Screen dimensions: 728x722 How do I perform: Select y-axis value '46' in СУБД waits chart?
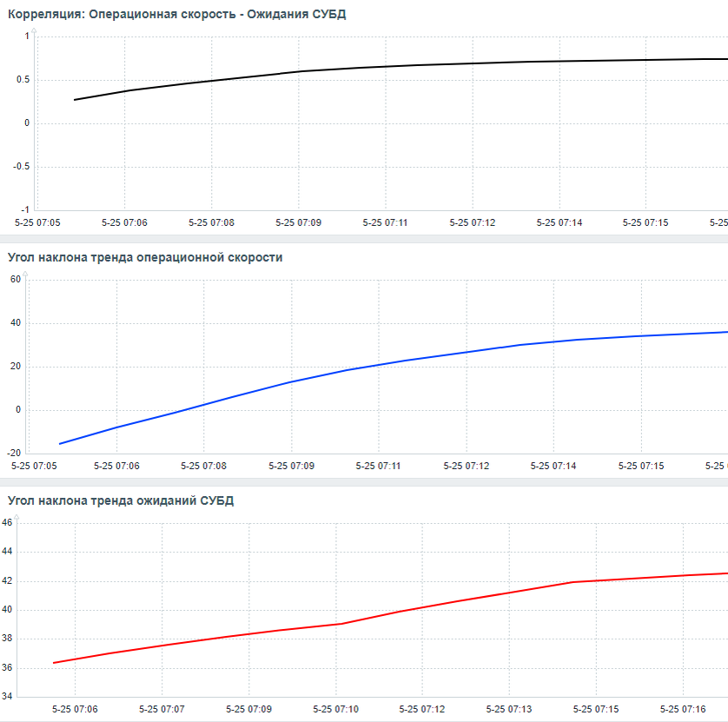coord(7,523)
